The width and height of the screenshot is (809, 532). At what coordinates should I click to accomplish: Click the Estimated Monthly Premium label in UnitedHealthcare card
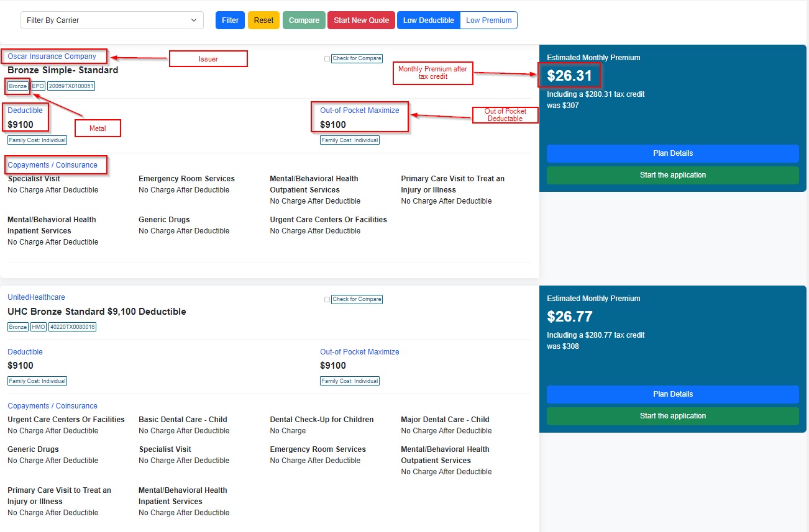pyautogui.click(x=593, y=299)
